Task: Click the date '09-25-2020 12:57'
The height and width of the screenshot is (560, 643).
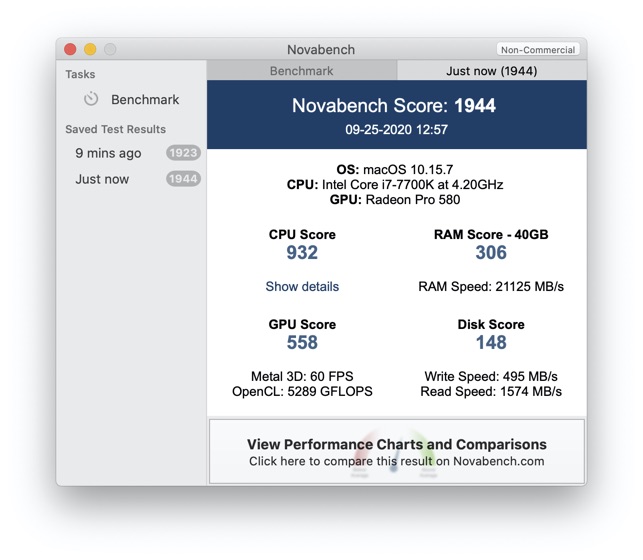Action: click(x=397, y=130)
